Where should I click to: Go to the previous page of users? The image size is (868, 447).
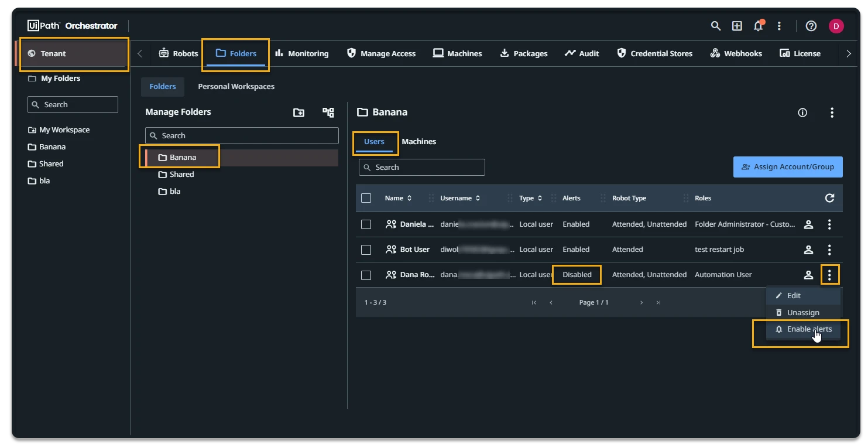pyautogui.click(x=551, y=303)
